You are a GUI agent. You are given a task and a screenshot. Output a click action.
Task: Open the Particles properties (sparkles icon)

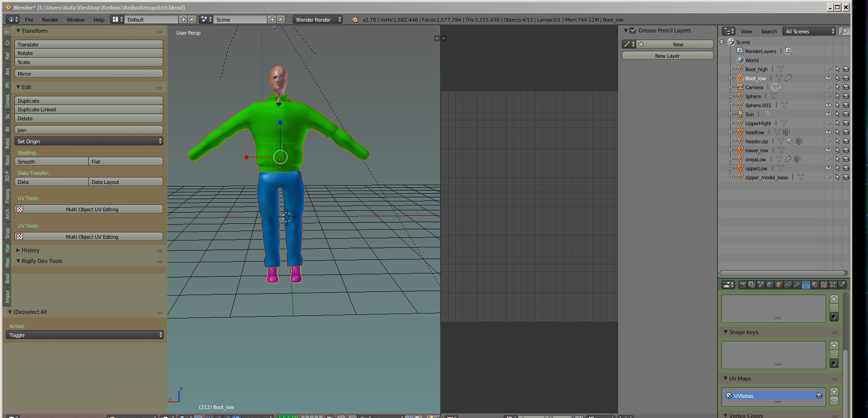coord(833,285)
